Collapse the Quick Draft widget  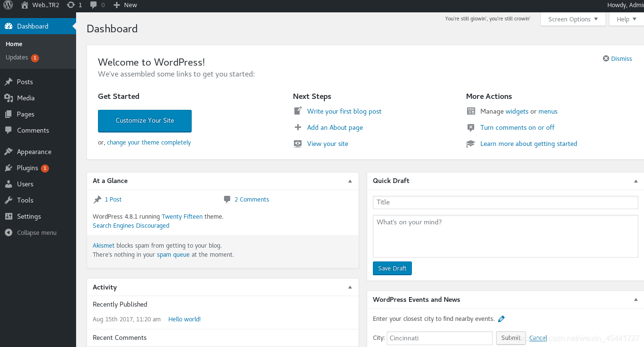click(x=636, y=181)
